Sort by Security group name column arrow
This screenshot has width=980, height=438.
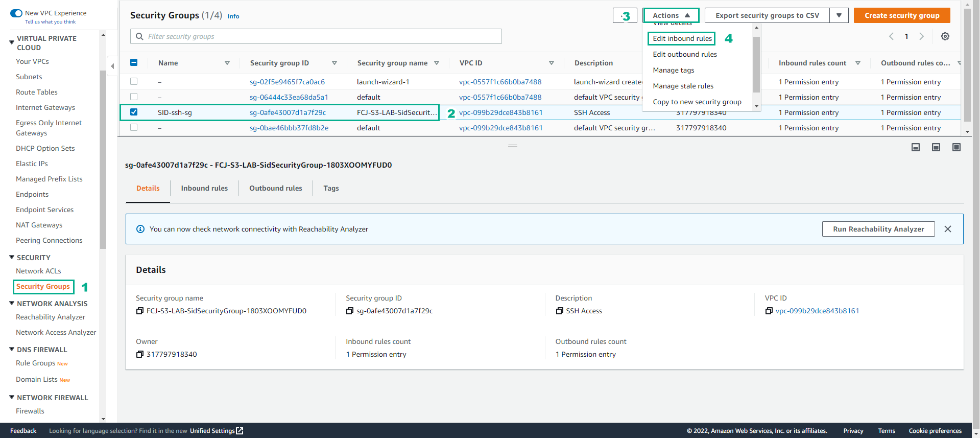(x=437, y=63)
